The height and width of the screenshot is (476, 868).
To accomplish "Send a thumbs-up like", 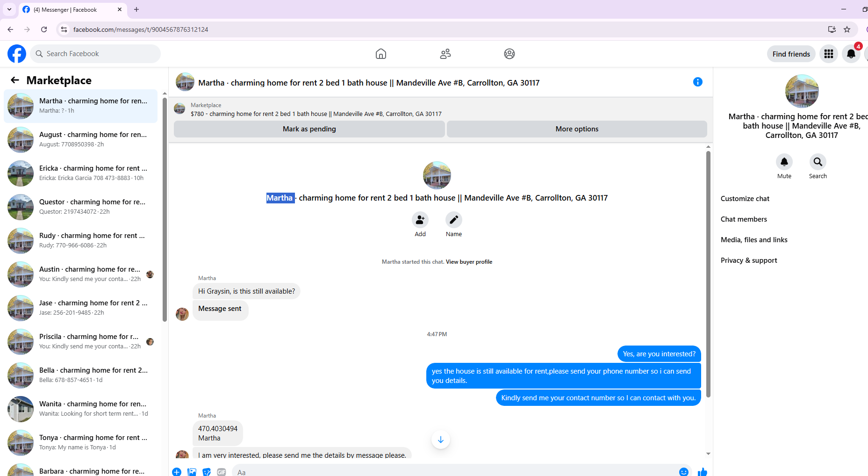I will tap(703, 472).
